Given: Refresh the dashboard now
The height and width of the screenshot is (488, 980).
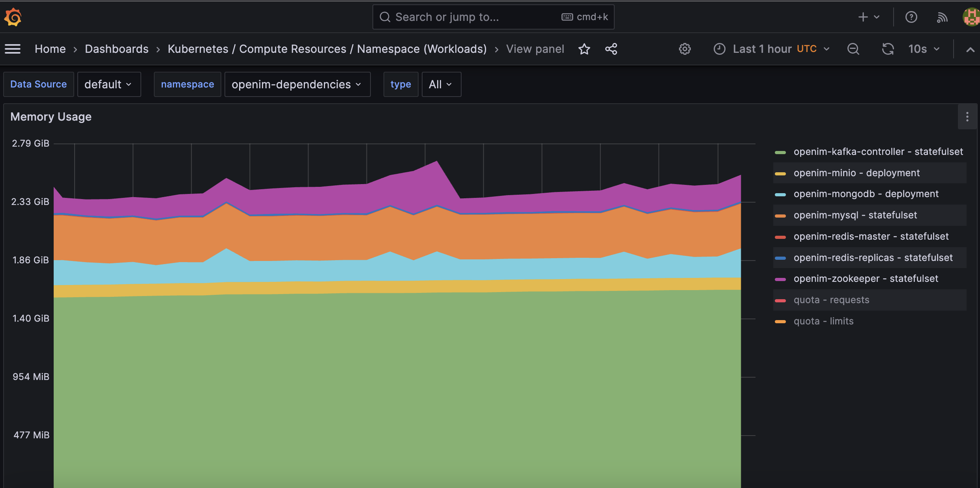Looking at the screenshot, I should pyautogui.click(x=888, y=49).
